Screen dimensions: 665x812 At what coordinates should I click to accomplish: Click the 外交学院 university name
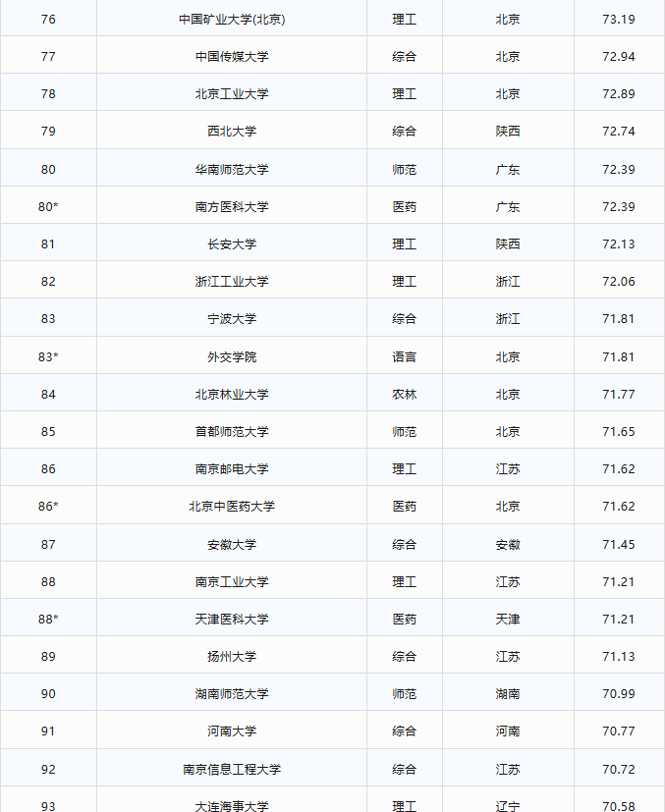pos(232,356)
